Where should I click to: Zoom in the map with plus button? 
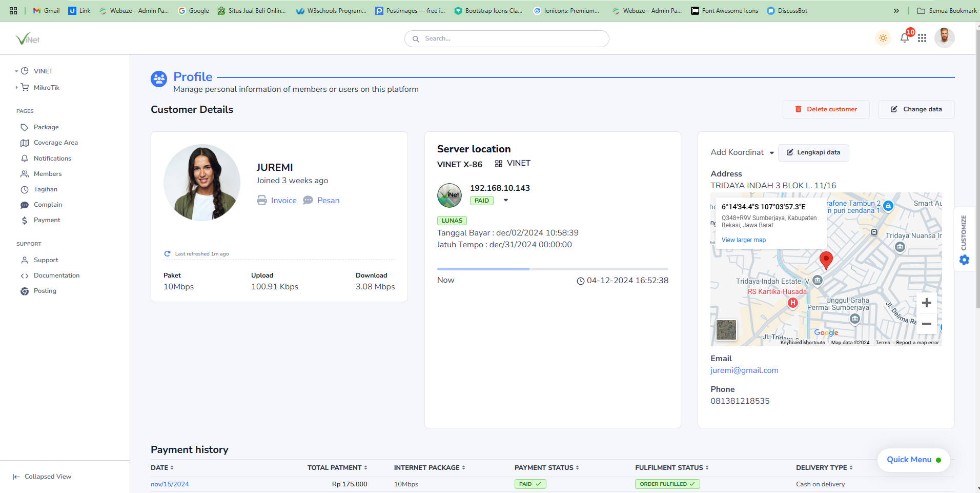click(927, 303)
